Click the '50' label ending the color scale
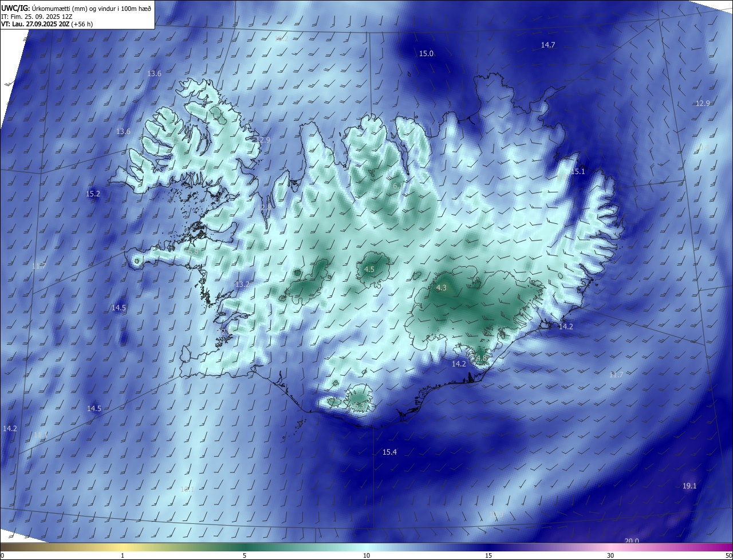The width and height of the screenshot is (733, 560). tap(728, 555)
